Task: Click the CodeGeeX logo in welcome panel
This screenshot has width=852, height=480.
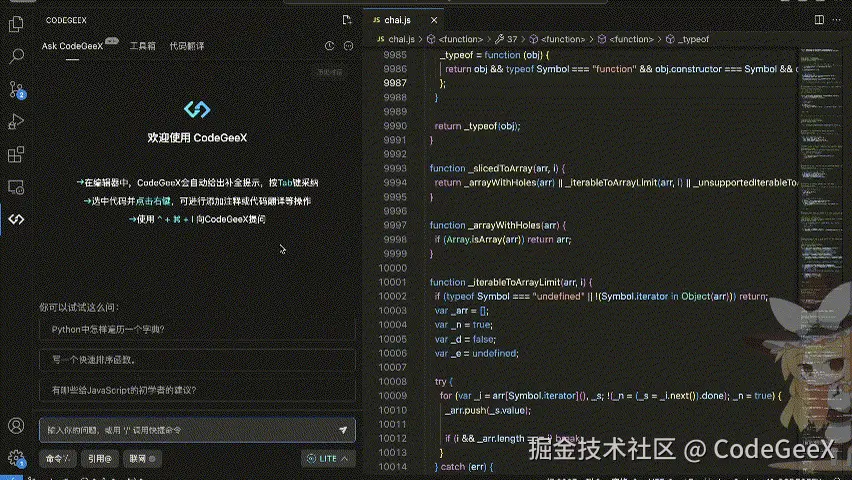Action: (x=197, y=109)
